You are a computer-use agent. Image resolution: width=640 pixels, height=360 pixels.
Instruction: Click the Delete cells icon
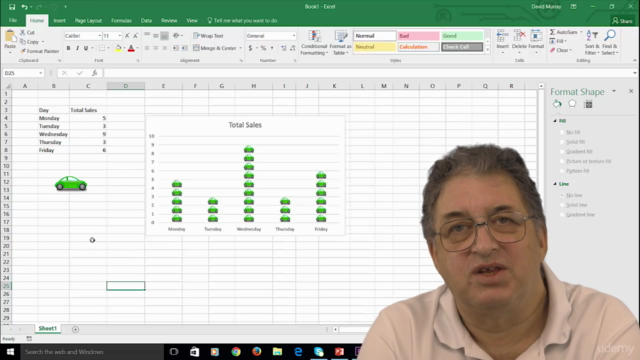[519, 36]
